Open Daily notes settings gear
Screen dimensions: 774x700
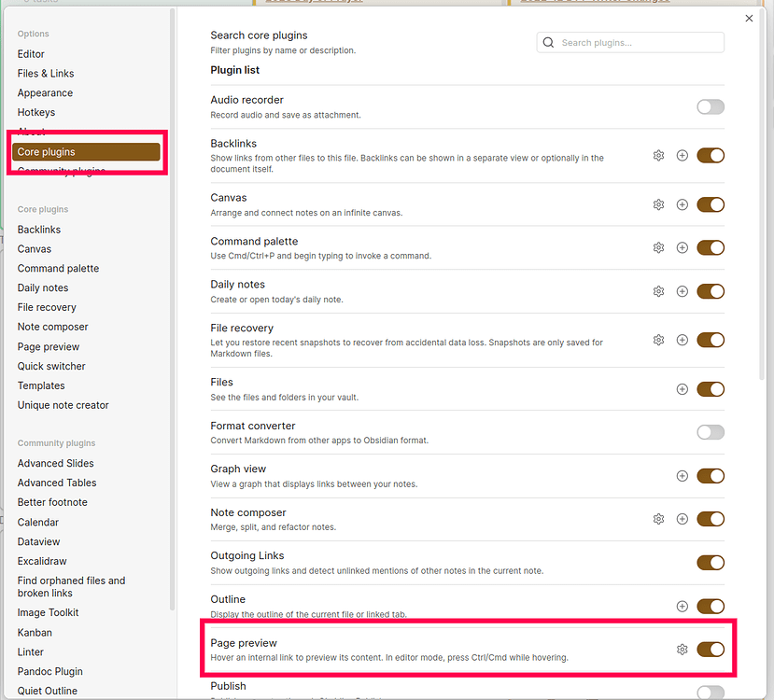pos(658,291)
